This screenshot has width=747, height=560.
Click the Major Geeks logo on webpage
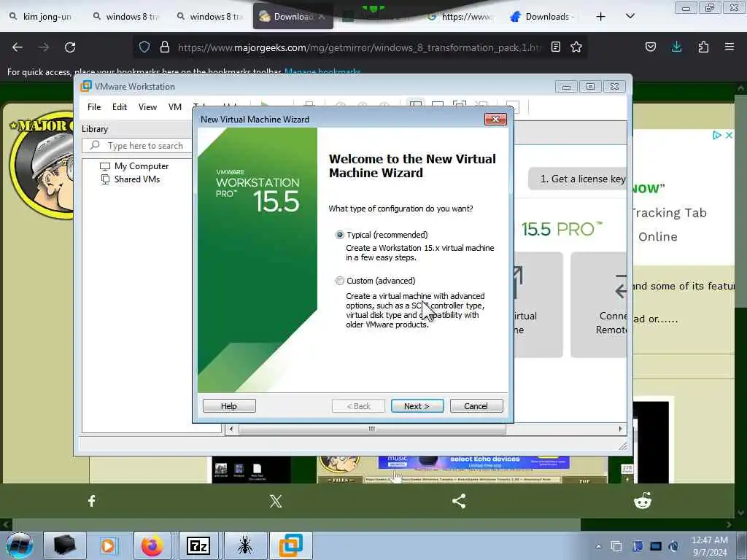[x=43, y=164]
